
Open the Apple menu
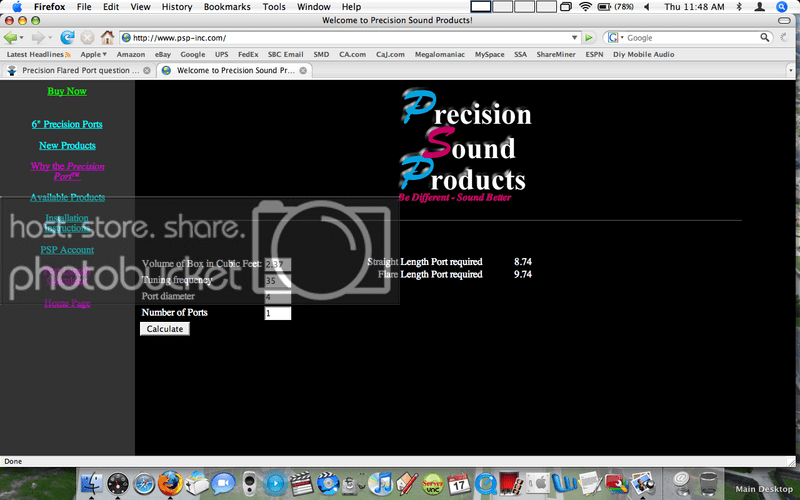tap(17, 7)
